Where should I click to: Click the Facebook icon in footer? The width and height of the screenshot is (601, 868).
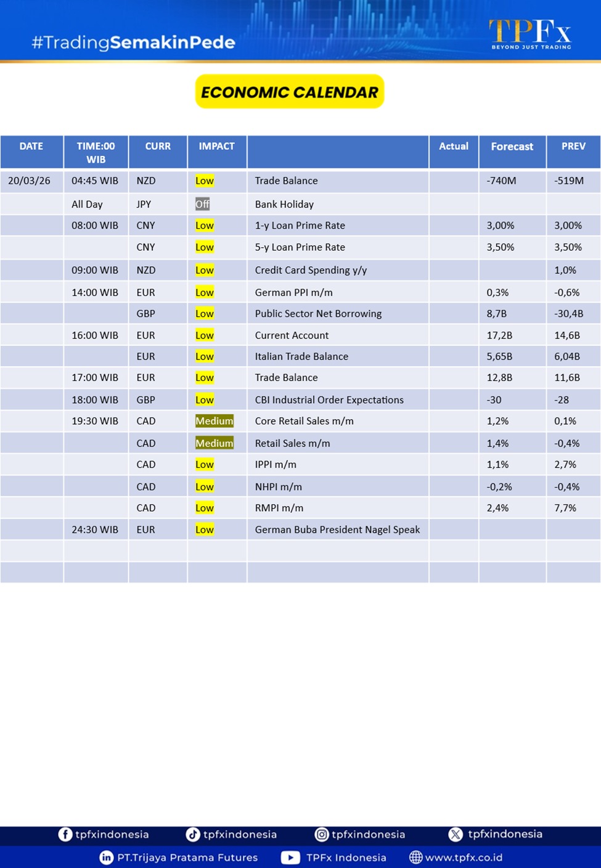[x=65, y=834]
